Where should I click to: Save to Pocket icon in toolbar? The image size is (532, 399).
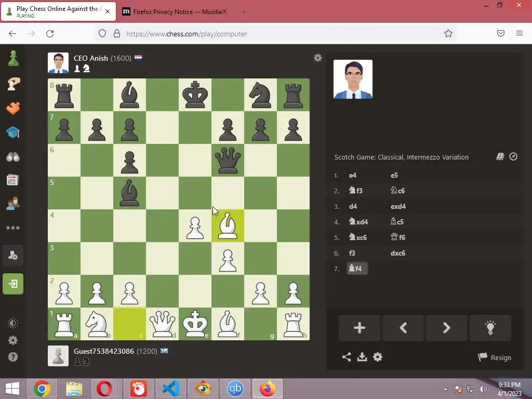pos(501,33)
